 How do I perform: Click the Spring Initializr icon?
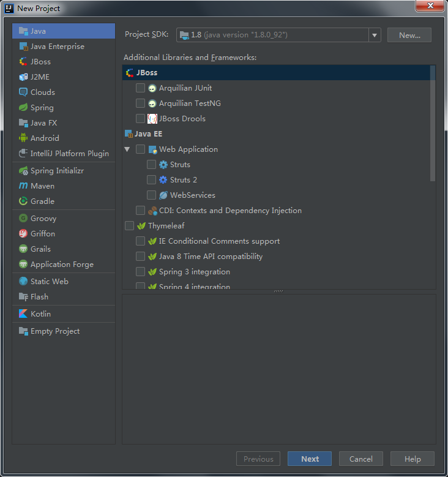click(23, 171)
